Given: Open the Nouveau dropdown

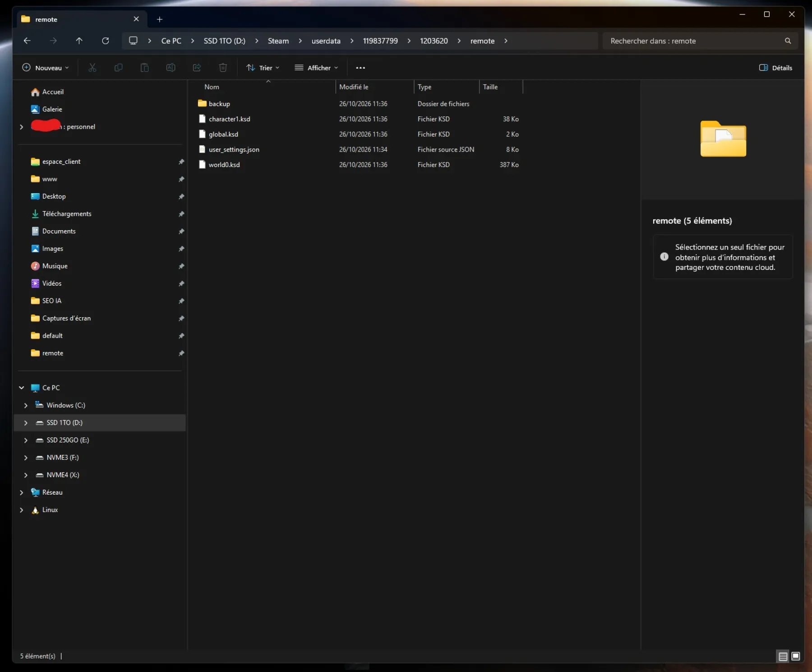Looking at the screenshot, I should 46,68.
